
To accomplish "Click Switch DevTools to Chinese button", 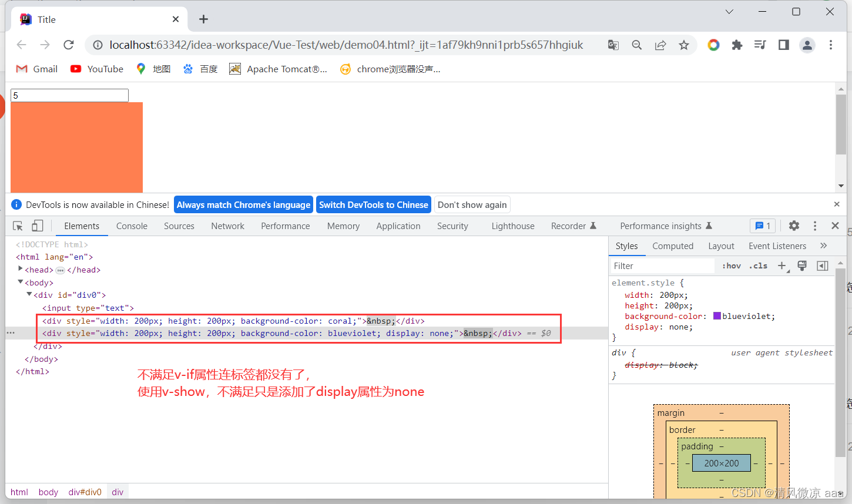I will pos(374,204).
